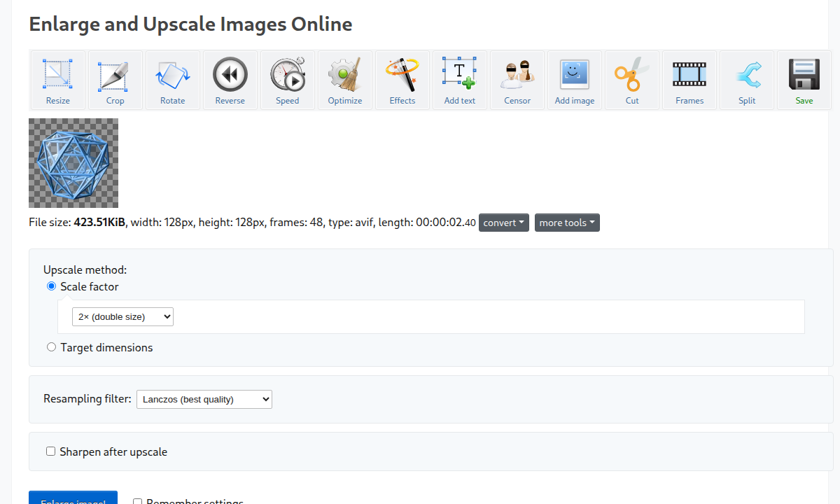Screen dimensions: 840x504
Task: Open the Resampling filter dropdown
Action: click(204, 399)
